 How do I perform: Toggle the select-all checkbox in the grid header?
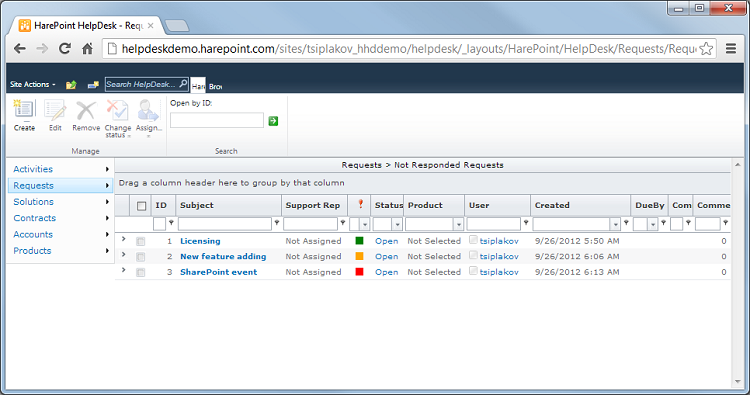tap(142, 206)
